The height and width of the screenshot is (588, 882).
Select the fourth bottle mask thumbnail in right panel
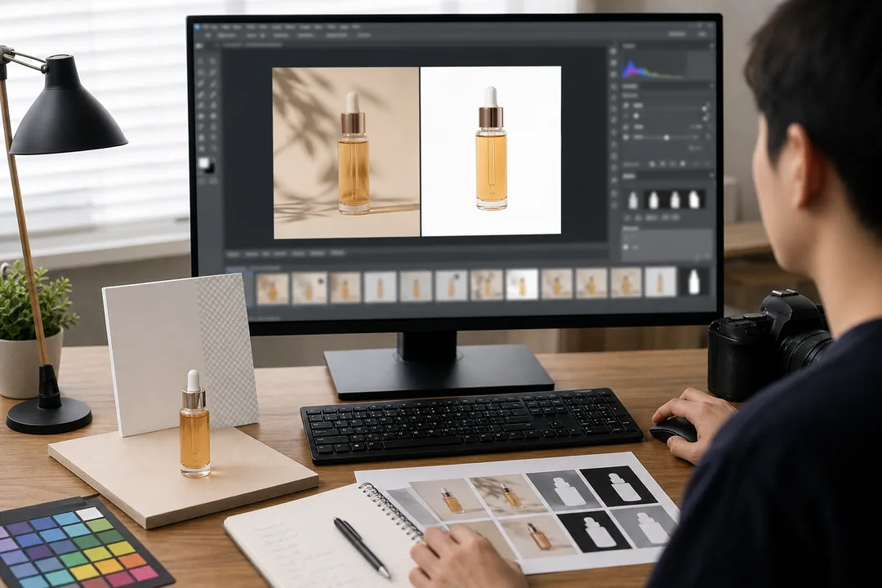pyautogui.click(x=695, y=200)
